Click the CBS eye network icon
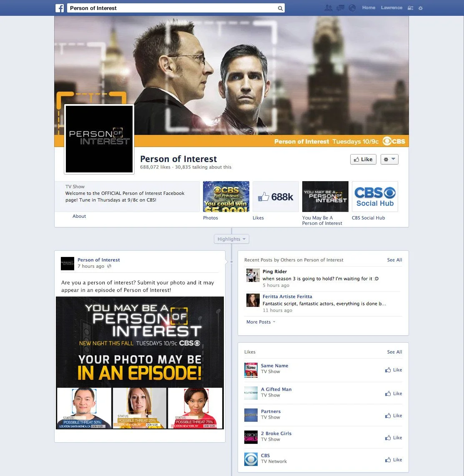 click(251, 459)
